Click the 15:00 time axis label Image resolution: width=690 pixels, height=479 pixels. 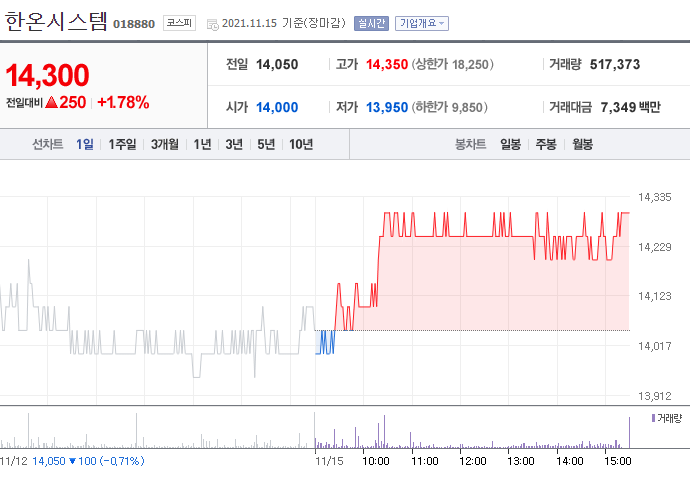pyautogui.click(x=617, y=461)
